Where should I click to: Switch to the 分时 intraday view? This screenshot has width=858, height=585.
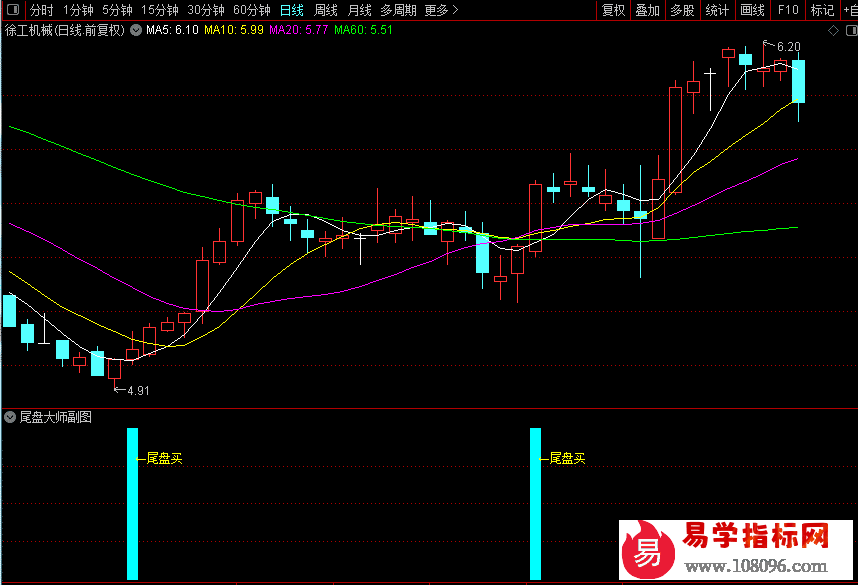coord(41,10)
